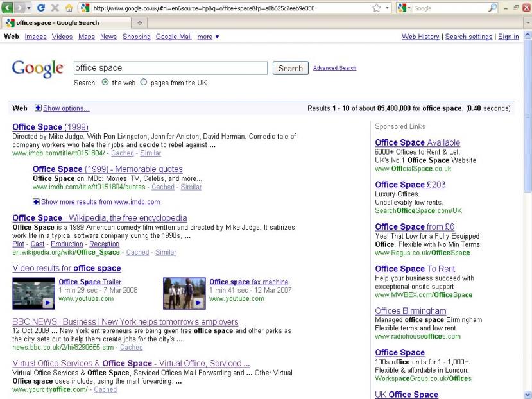Open BBC NEWS New York employers result
The image size is (532, 399).
[x=125, y=321]
